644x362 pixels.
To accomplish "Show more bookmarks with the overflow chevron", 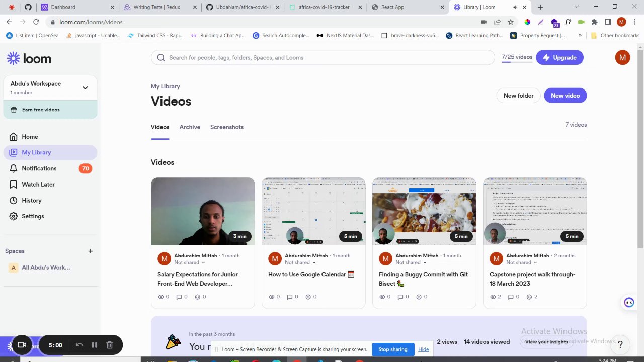I will [580, 36].
